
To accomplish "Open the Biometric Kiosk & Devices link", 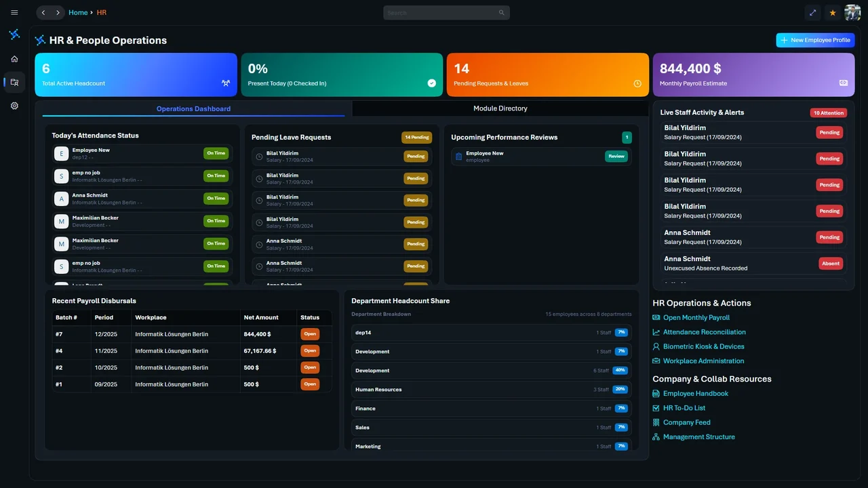I will click(704, 346).
